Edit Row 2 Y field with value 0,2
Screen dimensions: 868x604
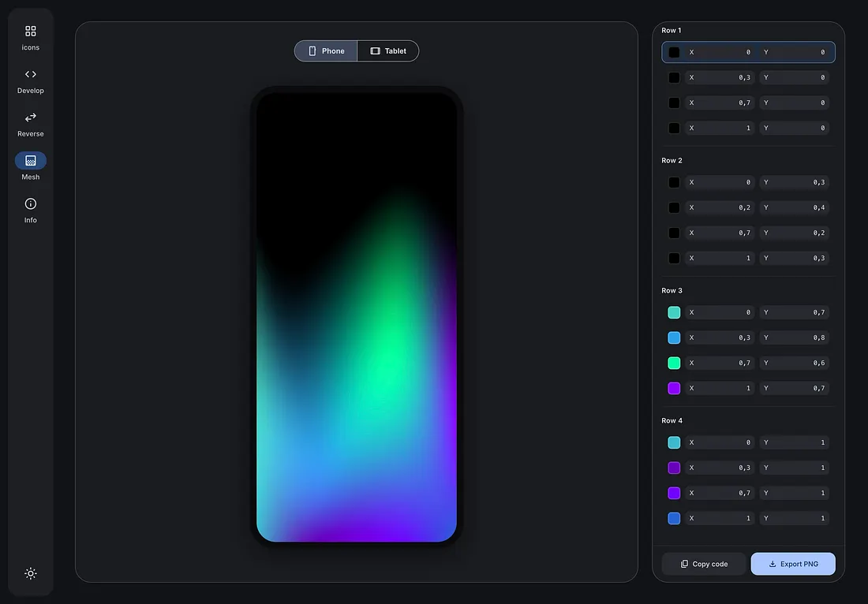(x=795, y=233)
